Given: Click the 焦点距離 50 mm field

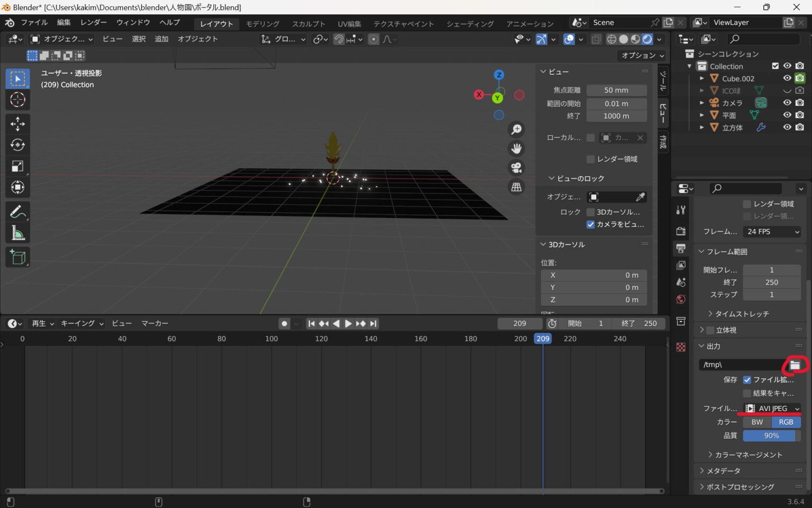Looking at the screenshot, I should tap(616, 90).
